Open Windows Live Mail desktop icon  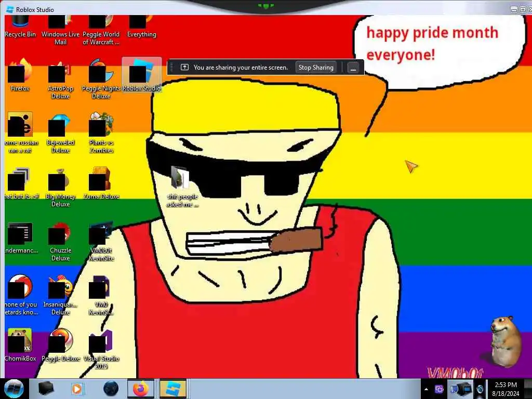coord(60,30)
